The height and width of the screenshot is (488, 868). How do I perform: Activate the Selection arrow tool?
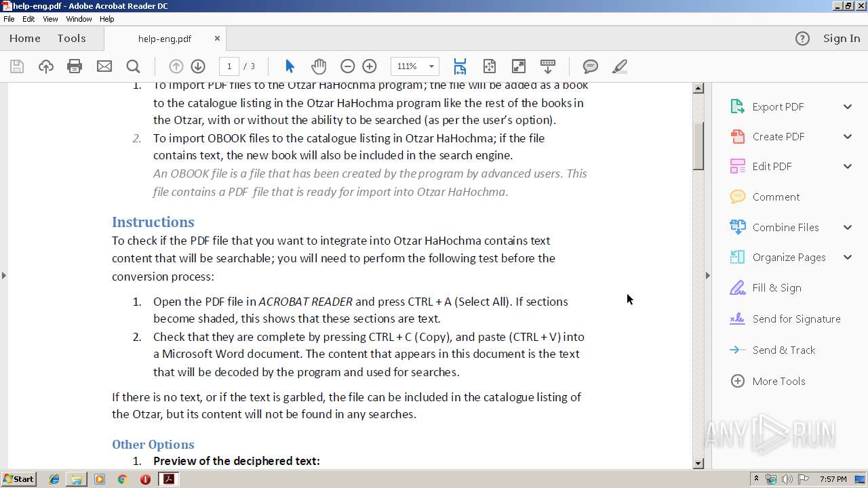click(x=290, y=66)
